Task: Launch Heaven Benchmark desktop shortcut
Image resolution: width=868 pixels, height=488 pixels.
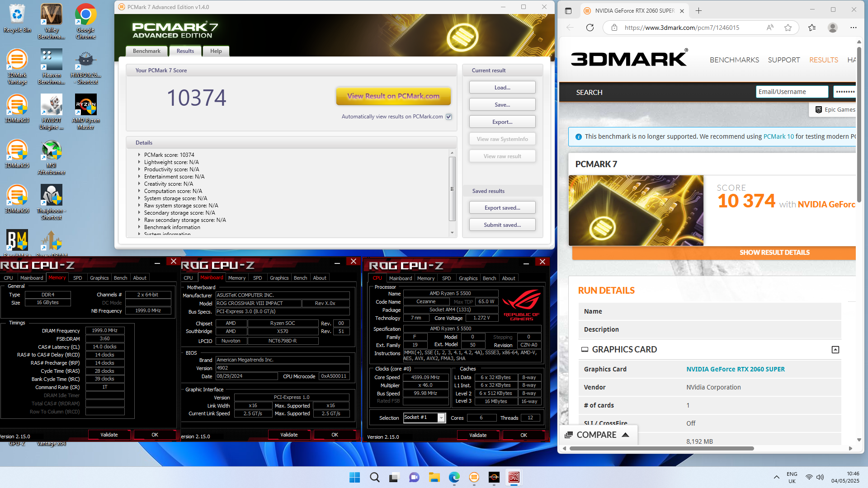Action: (52, 66)
